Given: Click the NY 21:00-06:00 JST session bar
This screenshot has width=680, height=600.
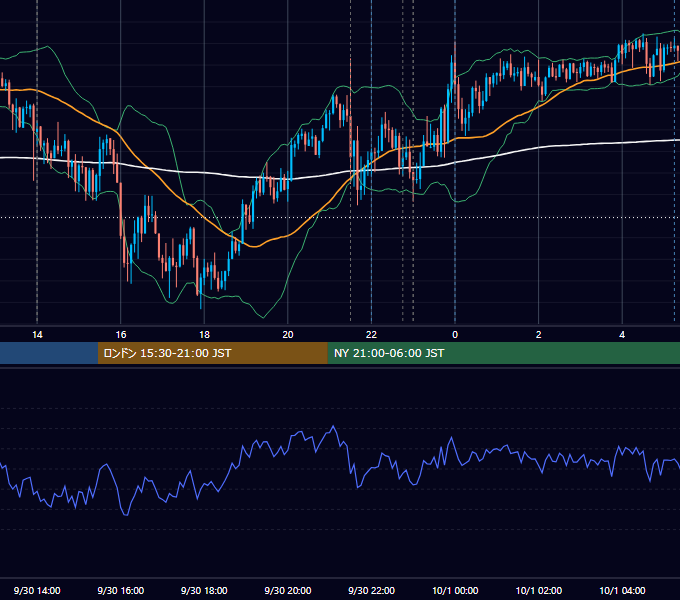Looking at the screenshot, I should 503,353.
